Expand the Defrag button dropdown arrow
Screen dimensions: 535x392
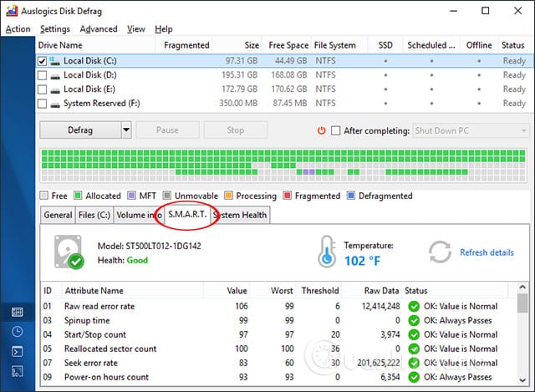tap(126, 130)
